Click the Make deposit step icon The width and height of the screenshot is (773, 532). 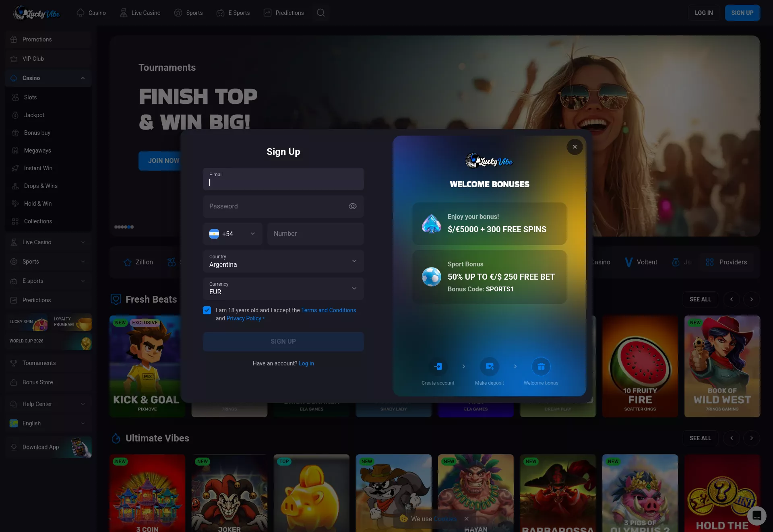pos(490,367)
